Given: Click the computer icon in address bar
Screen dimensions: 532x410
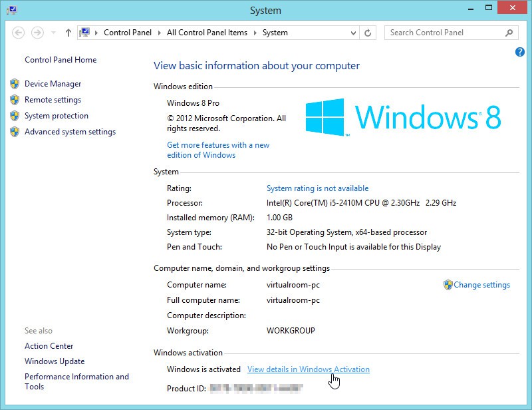Looking at the screenshot, I should coord(84,33).
